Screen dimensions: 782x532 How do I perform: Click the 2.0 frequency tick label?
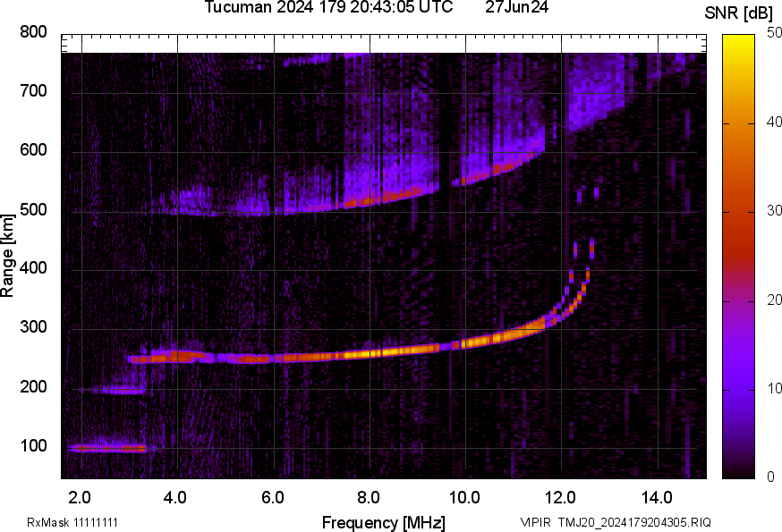(81, 497)
